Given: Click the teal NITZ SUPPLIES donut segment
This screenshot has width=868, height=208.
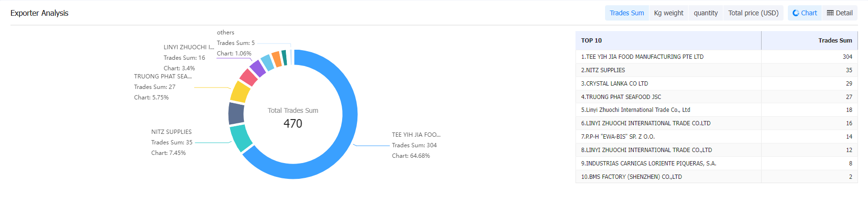Looking at the screenshot, I should tap(241, 138).
